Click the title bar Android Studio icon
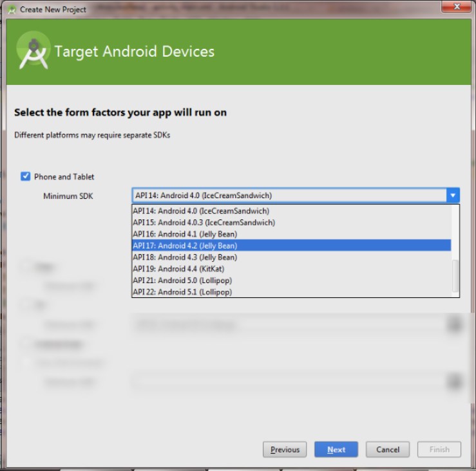 (x=12, y=10)
